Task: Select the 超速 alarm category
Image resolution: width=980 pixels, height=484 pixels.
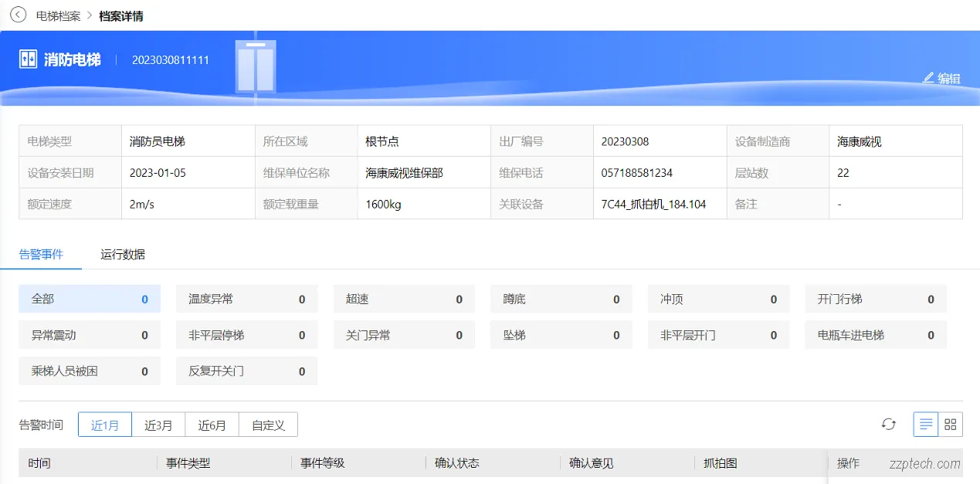Action: (x=404, y=299)
